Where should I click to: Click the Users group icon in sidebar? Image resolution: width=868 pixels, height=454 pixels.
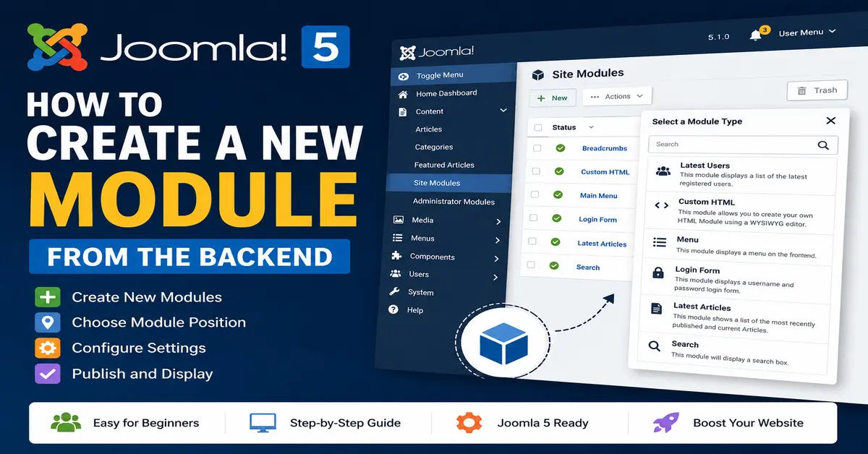[x=395, y=274]
